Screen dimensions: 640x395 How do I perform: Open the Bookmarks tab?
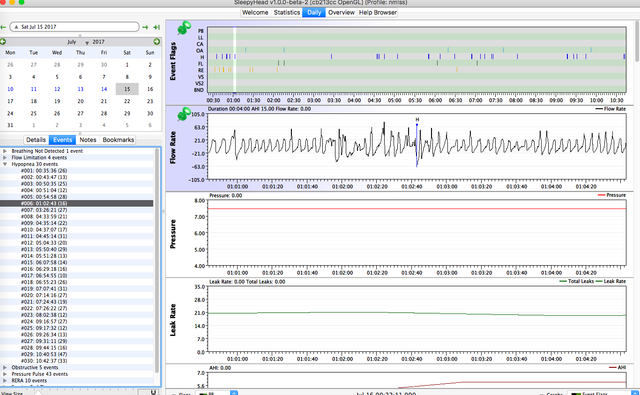[118, 140]
